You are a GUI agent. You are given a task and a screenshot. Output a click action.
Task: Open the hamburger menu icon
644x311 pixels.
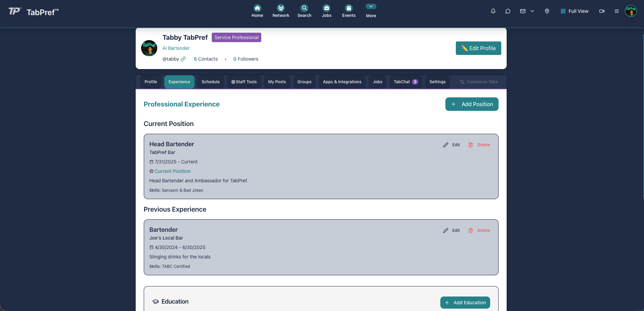tap(617, 11)
